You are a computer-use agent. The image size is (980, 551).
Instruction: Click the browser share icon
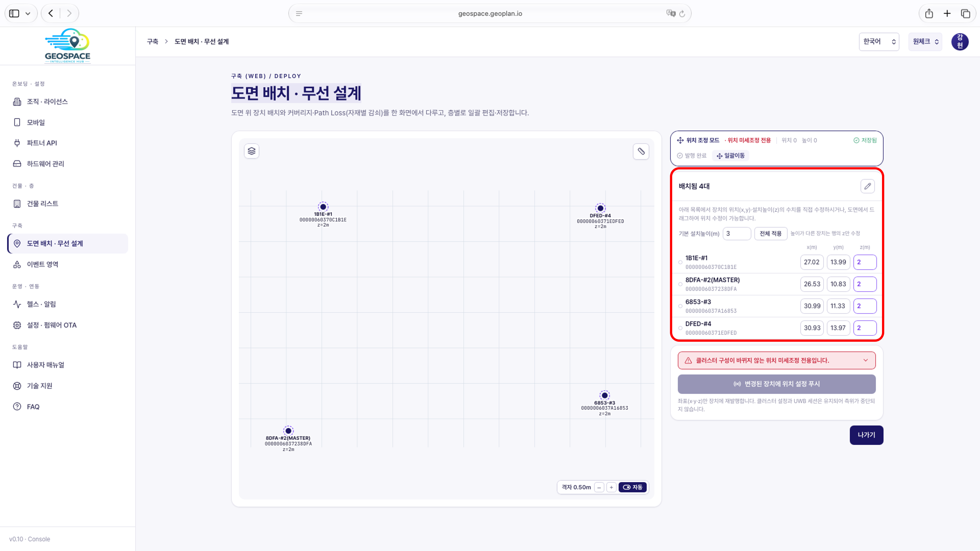click(929, 13)
